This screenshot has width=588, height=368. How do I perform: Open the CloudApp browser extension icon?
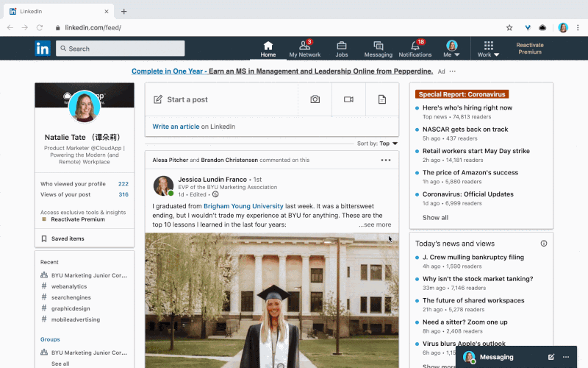pos(542,27)
